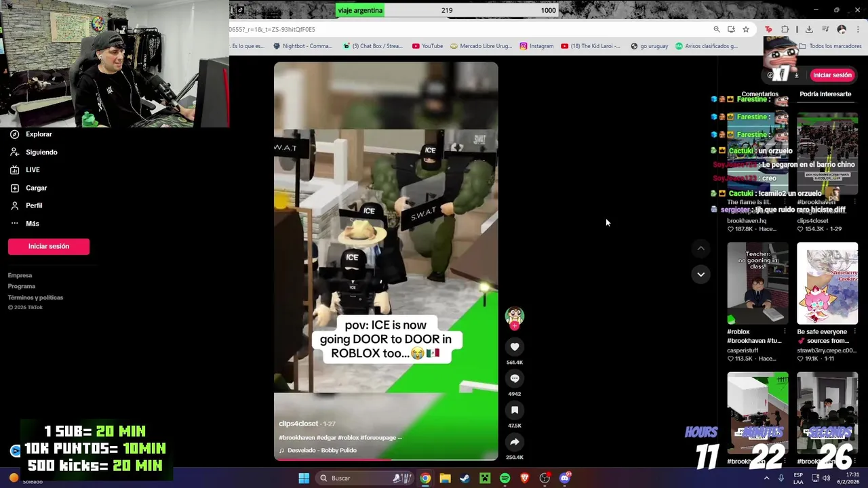The image size is (868, 488).
Task: Open Spotify from the taskbar
Action: tap(505, 479)
